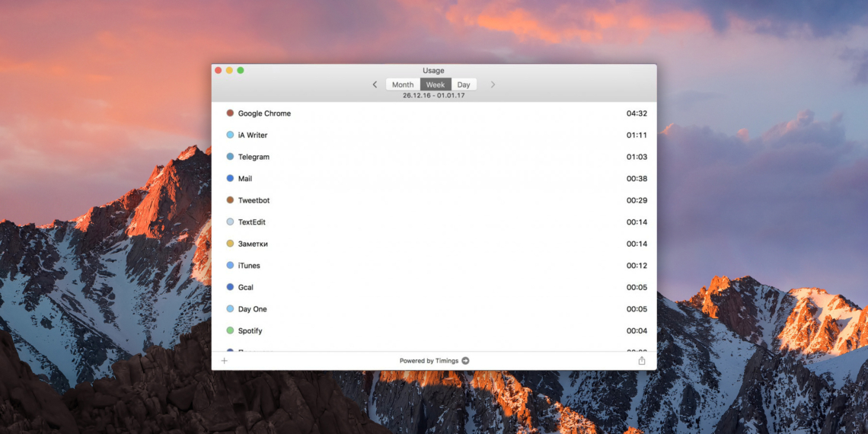Image resolution: width=868 pixels, height=434 pixels.
Task: Go to previous week using left chevron
Action: click(375, 85)
